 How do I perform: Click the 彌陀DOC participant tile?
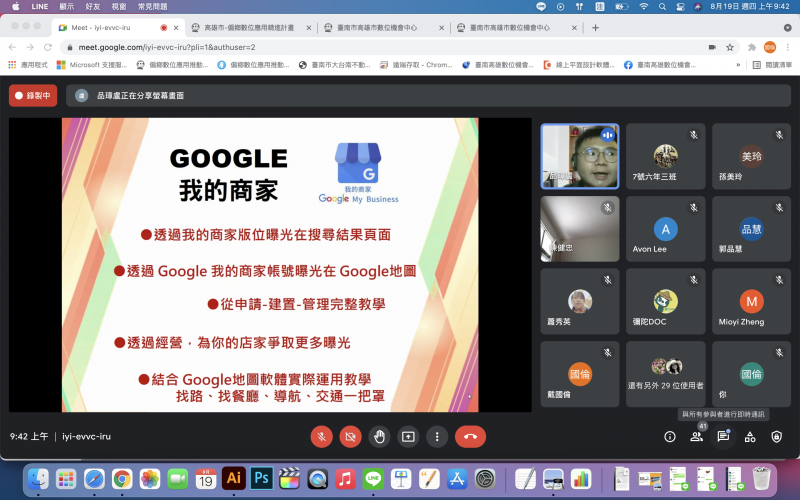(665, 302)
